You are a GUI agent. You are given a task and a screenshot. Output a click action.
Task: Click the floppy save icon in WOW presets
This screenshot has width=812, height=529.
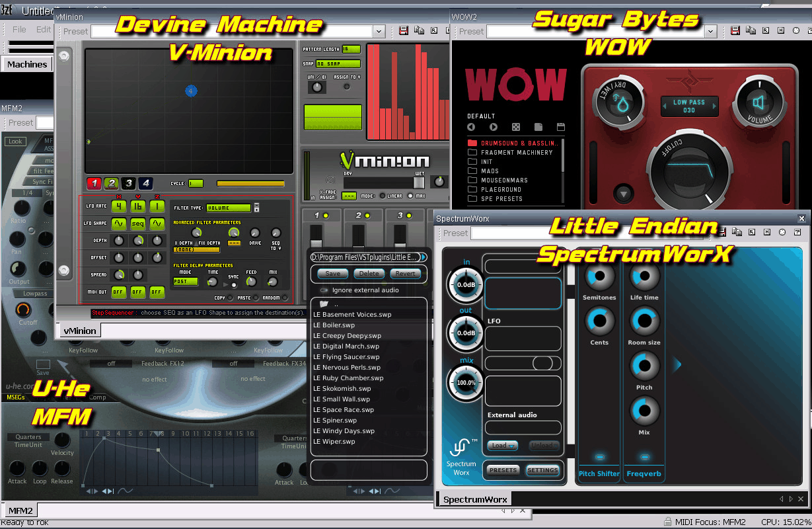(561, 127)
